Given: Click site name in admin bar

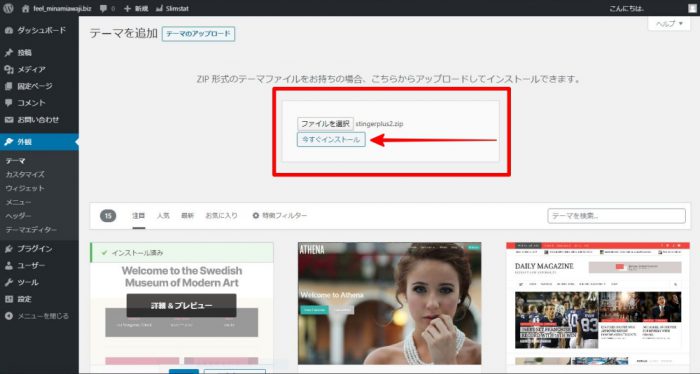Looking at the screenshot, I should pyautogui.click(x=62, y=8).
